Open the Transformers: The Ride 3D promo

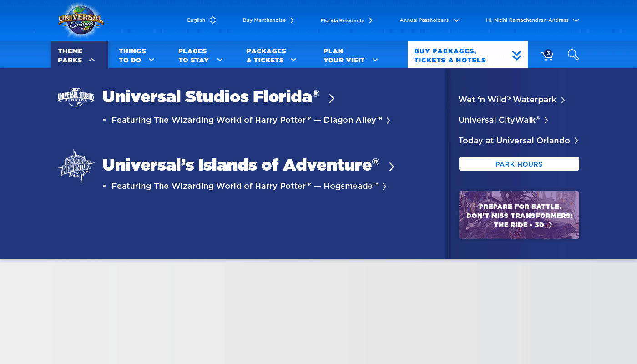pos(519,215)
